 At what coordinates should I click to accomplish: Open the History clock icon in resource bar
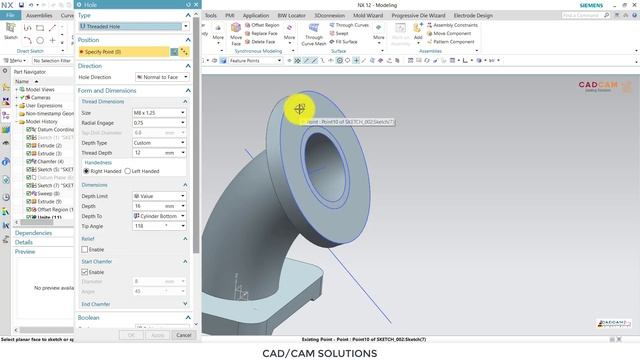[x=6, y=197]
